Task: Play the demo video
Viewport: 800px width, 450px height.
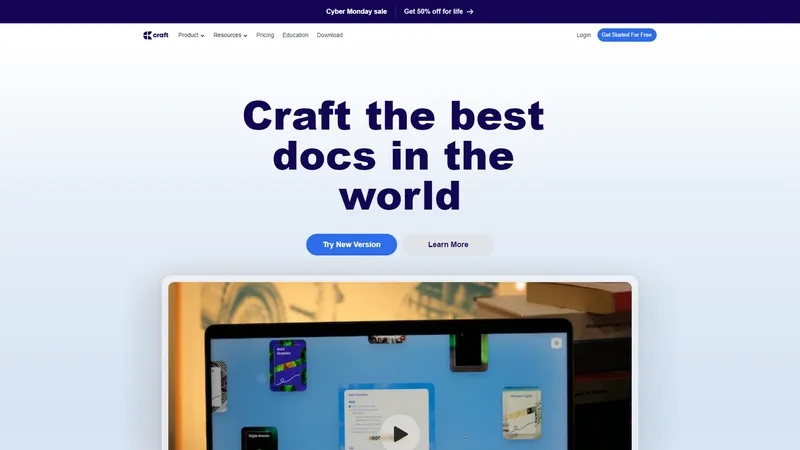Action: click(400, 434)
